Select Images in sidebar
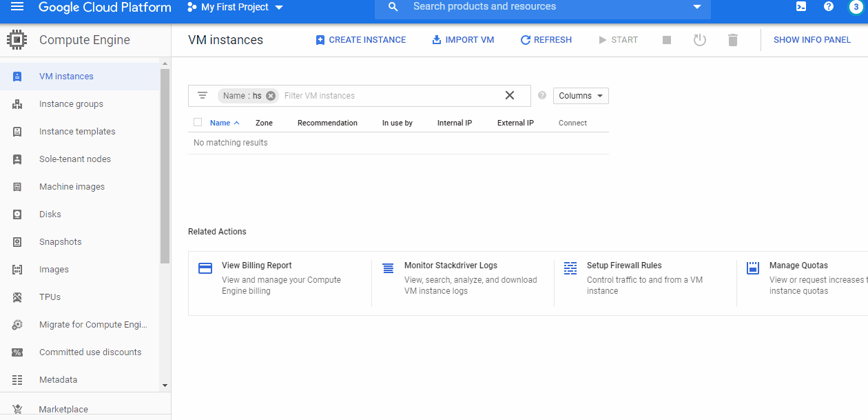The image size is (868, 420). click(x=54, y=270)
